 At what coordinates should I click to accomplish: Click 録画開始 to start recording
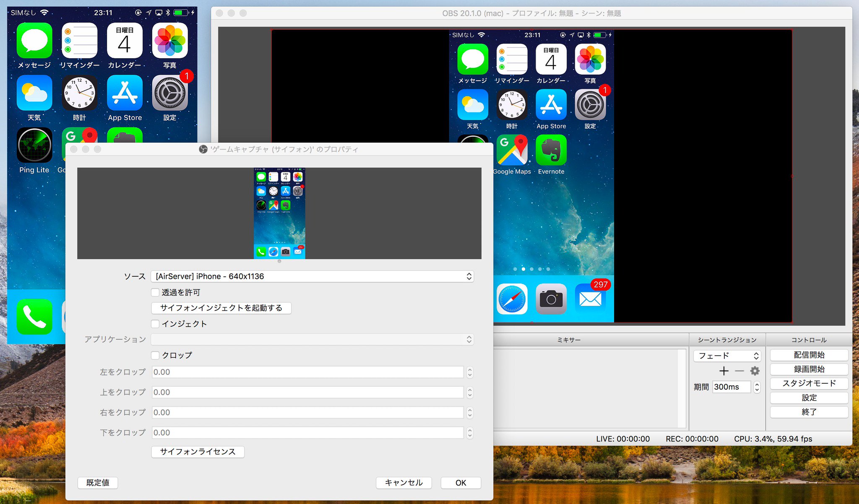point(809,369)
